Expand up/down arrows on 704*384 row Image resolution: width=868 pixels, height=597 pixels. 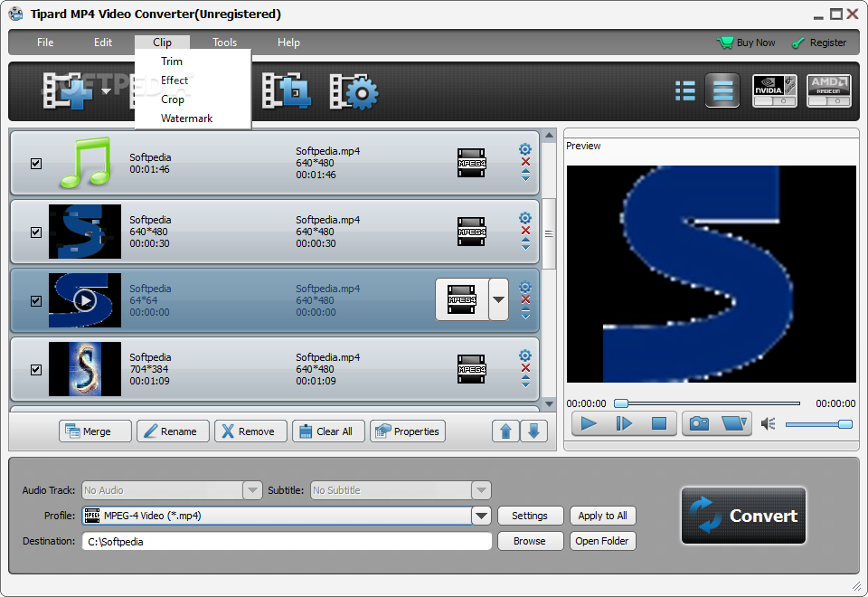(525, 381)
